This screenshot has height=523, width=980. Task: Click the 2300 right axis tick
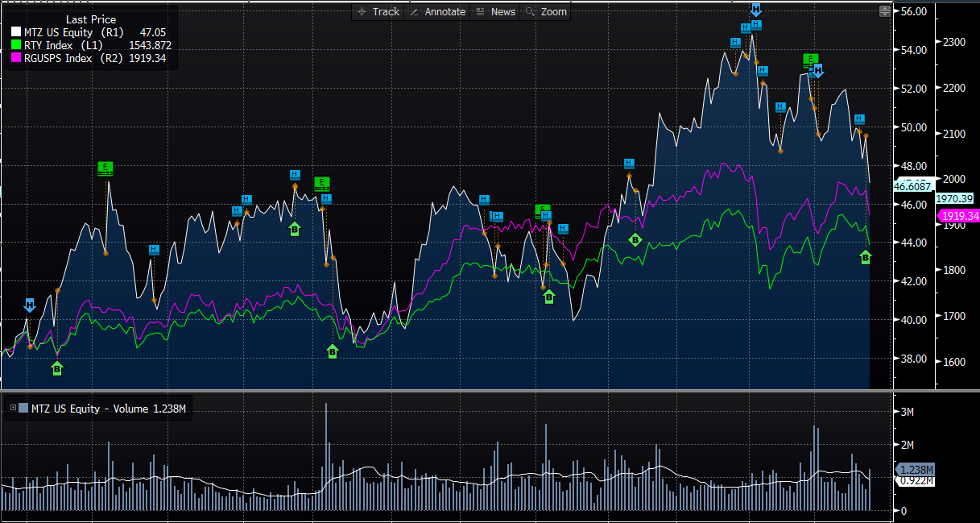954,42
